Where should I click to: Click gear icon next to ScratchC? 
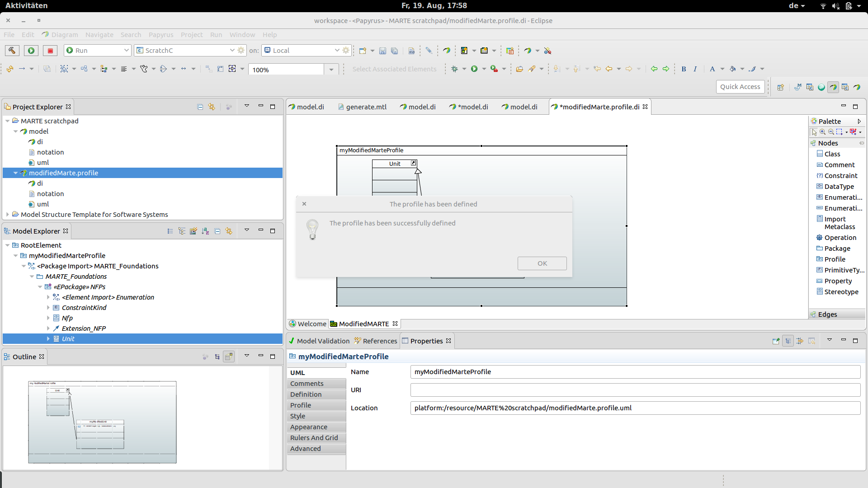pos(241,51)
